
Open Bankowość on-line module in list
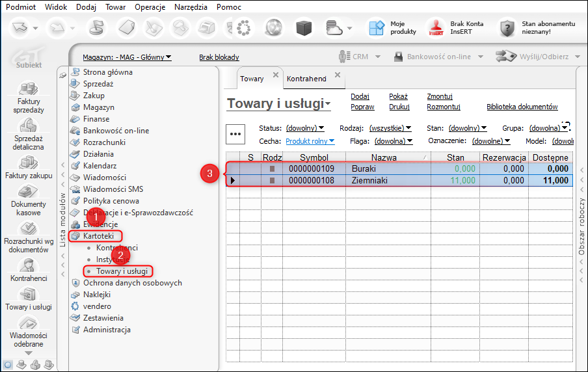pyautogui.click(x=116, y=131)
